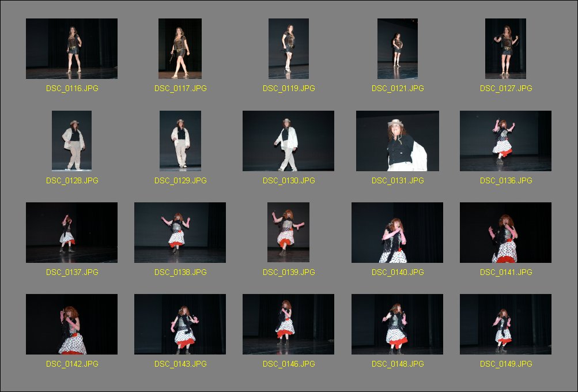Image resolution: width=578 pixels, height=392 pixels.
Task: Open the DSC_0143.JPG thumbnail image
Action: click(x=180, y=324)
